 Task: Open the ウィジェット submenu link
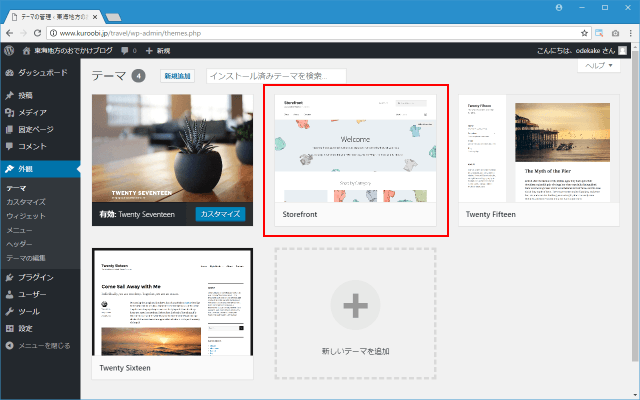pyautogui.click(x=26, y=216)
